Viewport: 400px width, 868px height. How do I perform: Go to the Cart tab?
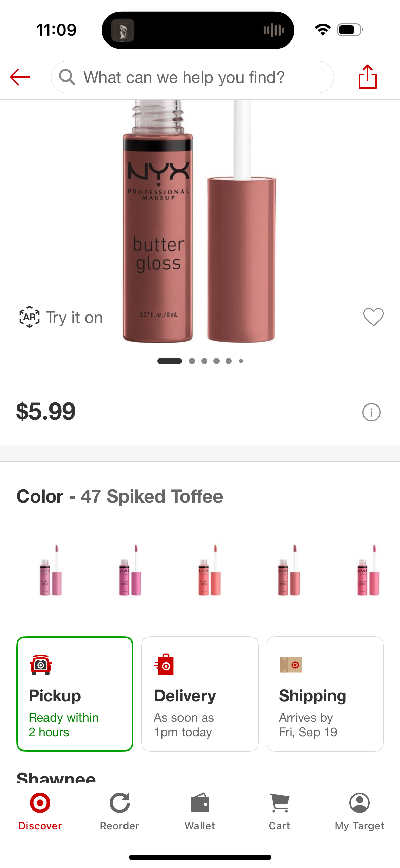pyautogui.click(x=280, y=812)
